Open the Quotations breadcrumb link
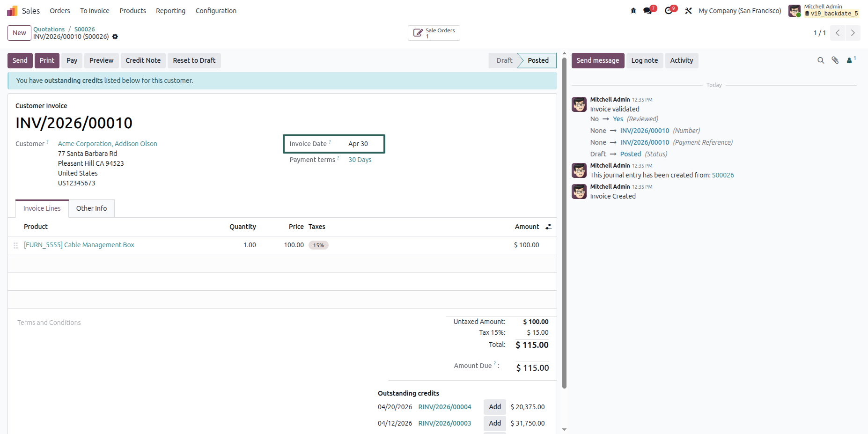Screen dimensions: 868x434 49,29
